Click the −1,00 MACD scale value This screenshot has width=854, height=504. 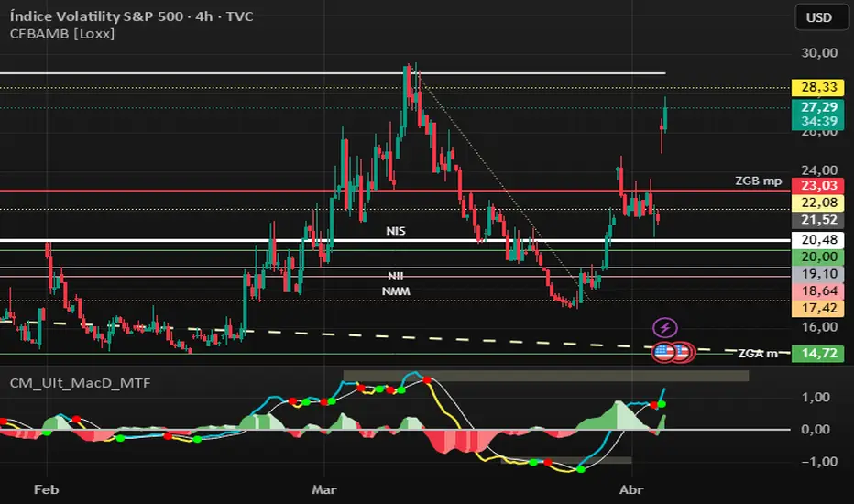point(816,462)
